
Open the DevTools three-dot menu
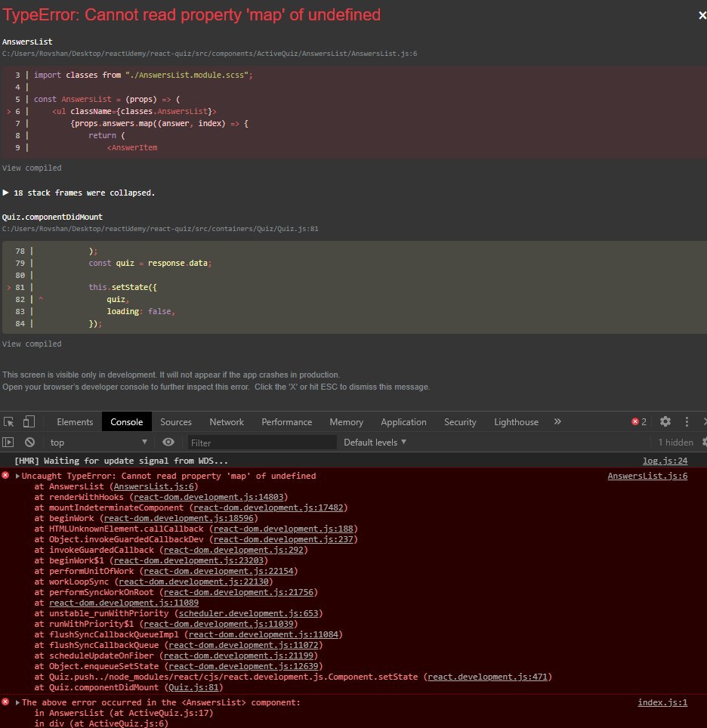click(x=687, y=421)
